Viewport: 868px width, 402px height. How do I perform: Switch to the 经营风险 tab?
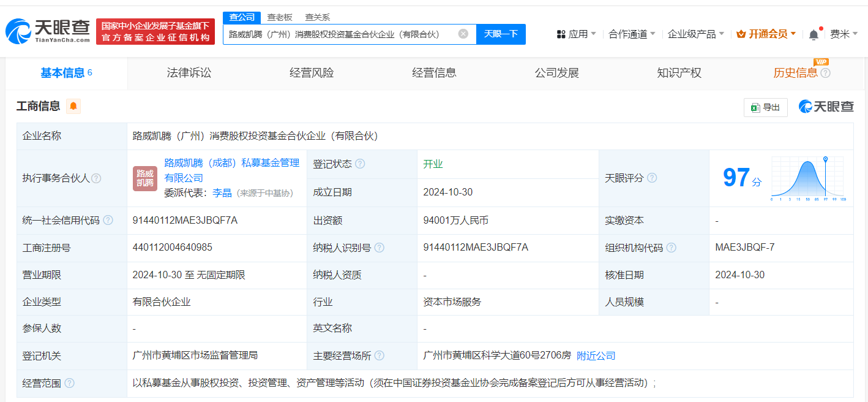click(x=312, y=73)
